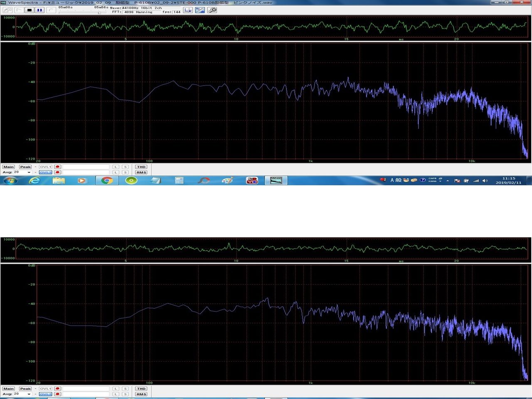This screenshot has height=399, width=532.
Task: Move the playback position slider in the toolbar
Action: 99,13
